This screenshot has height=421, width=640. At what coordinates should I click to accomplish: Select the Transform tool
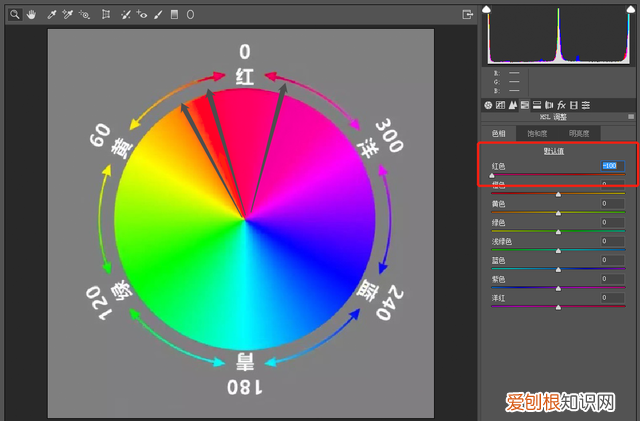tap(105, 15)
